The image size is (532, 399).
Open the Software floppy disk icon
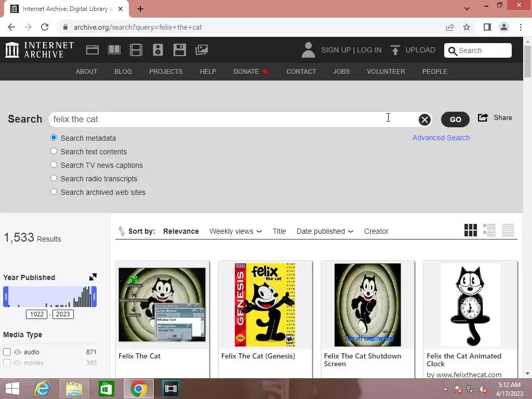179,50
